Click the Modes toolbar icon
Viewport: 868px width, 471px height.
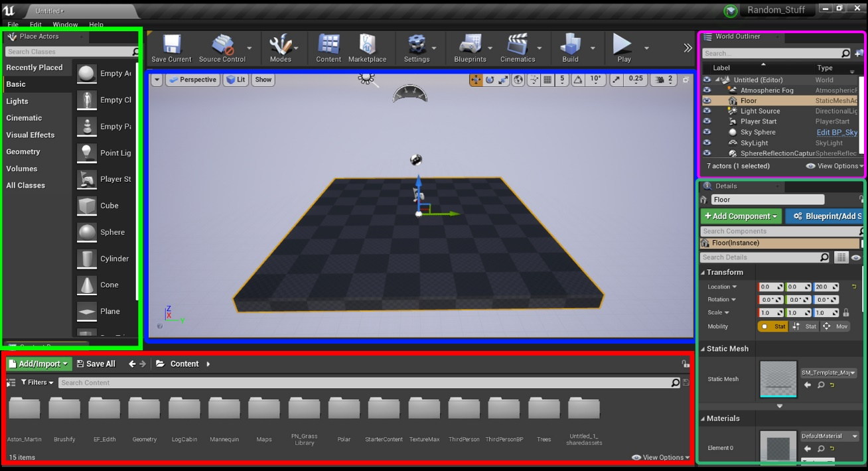pos(280,45)
